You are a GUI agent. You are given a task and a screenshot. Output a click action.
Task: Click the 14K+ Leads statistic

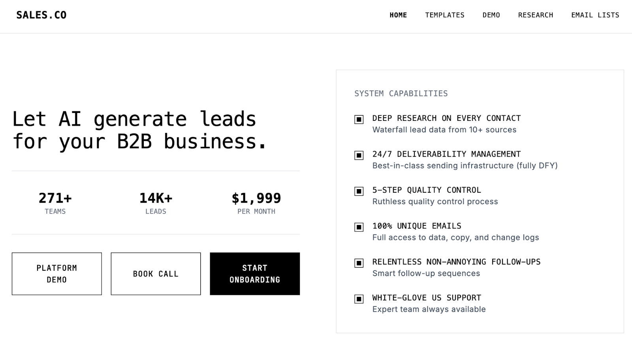[x=156, y=203]
